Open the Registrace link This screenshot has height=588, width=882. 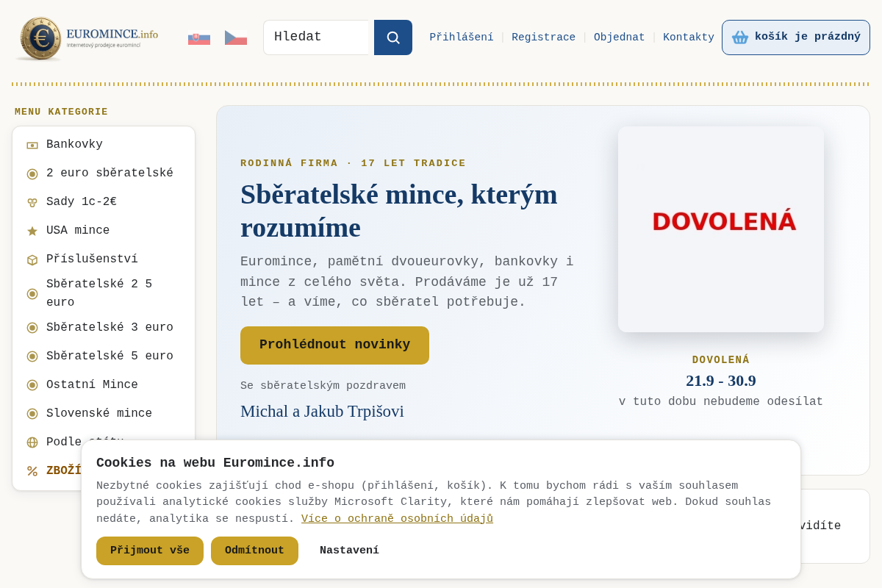[x=544, y=37]
